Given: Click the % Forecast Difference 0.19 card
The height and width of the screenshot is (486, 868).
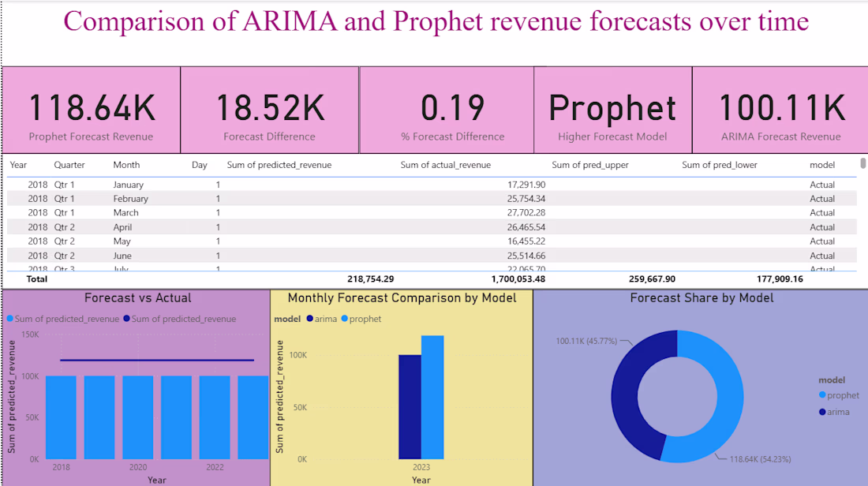Looking at the screenshot, I should coord(447,110).
